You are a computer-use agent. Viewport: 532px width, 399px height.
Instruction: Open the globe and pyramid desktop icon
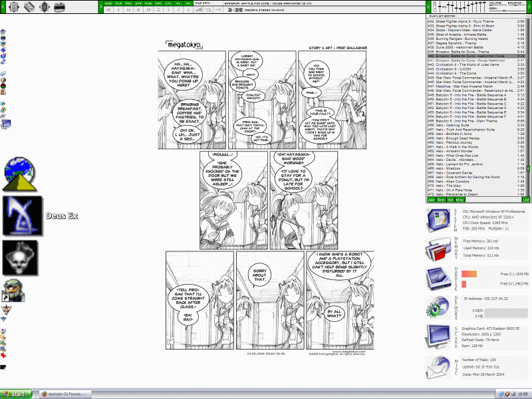click(x=21, y=174)
